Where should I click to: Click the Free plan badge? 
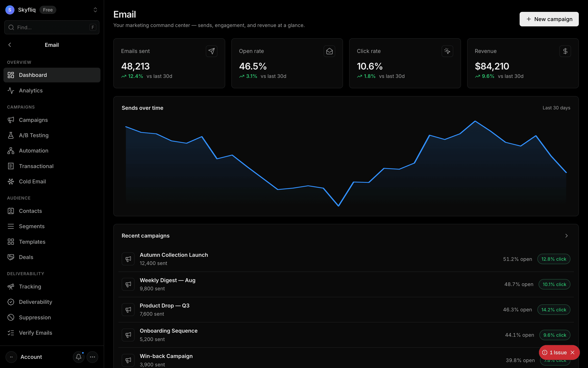tap(48, 10)
